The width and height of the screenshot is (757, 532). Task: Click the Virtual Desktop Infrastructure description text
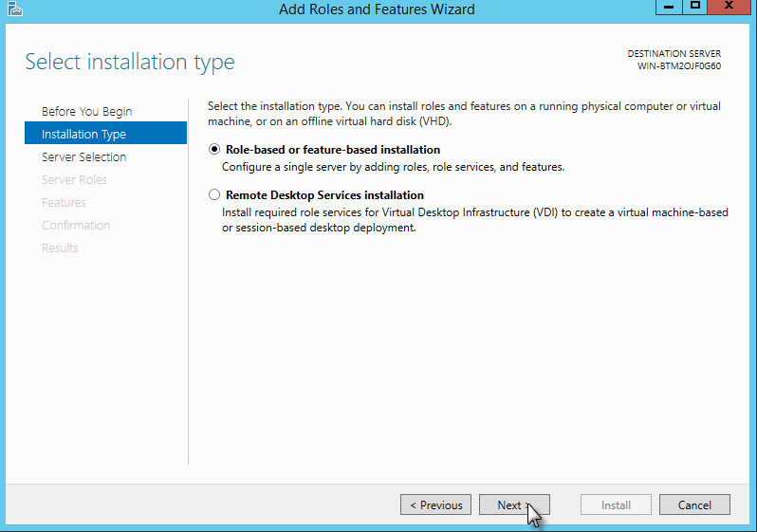(474, 212)
